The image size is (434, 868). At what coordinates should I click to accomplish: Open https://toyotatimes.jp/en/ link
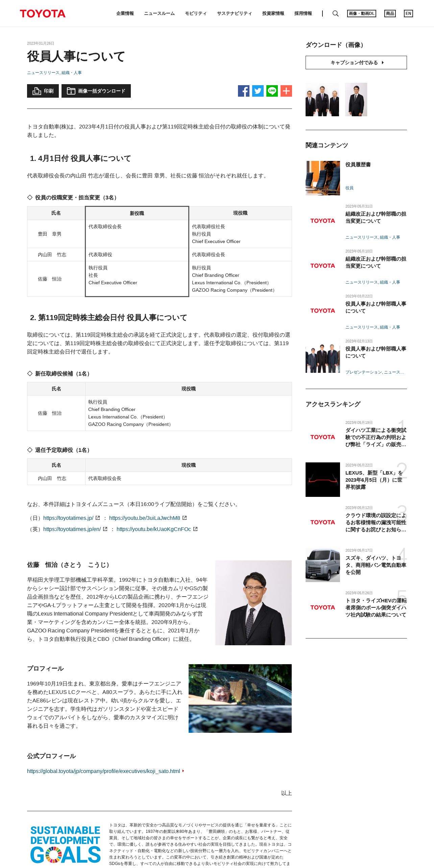[72, 529]
